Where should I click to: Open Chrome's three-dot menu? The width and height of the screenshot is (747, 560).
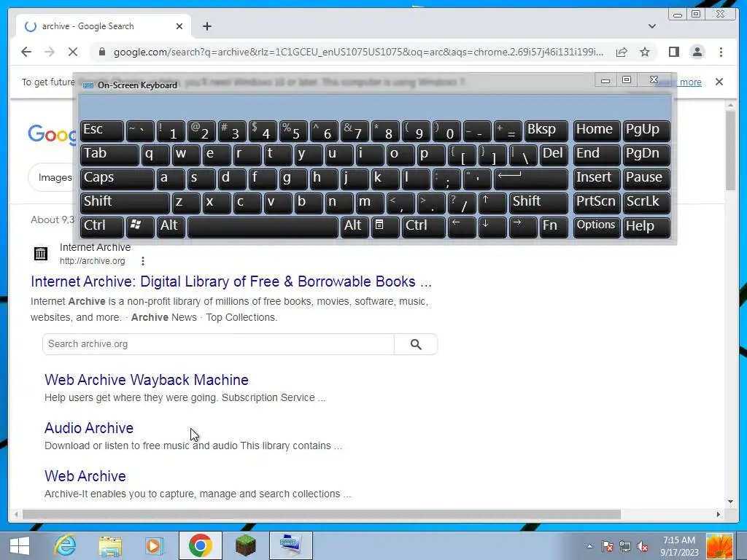pyautogui.click(x=721, y=52)
